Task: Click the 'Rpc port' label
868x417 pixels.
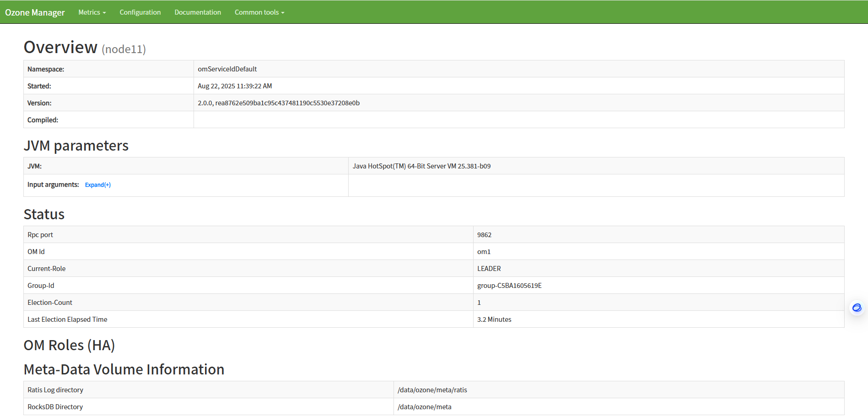Action: (x=40, y=235)
